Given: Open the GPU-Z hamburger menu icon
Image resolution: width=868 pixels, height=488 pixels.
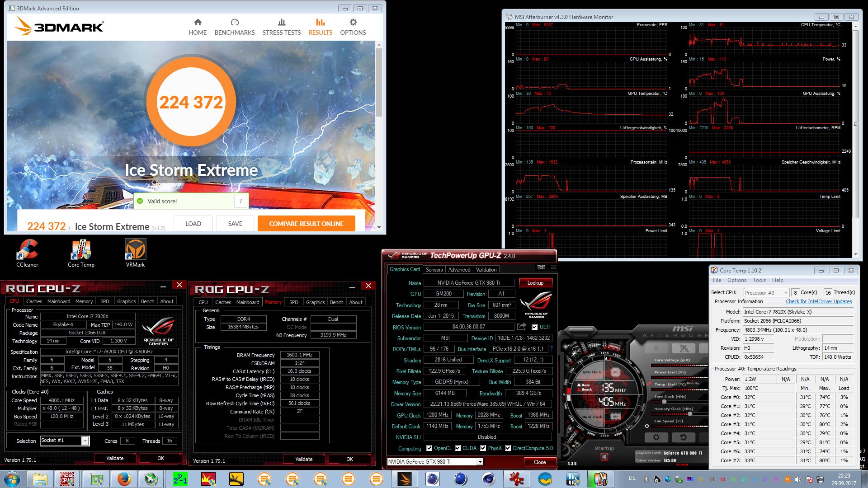Looking at the screenshot, I should click(x=553, y=267).
